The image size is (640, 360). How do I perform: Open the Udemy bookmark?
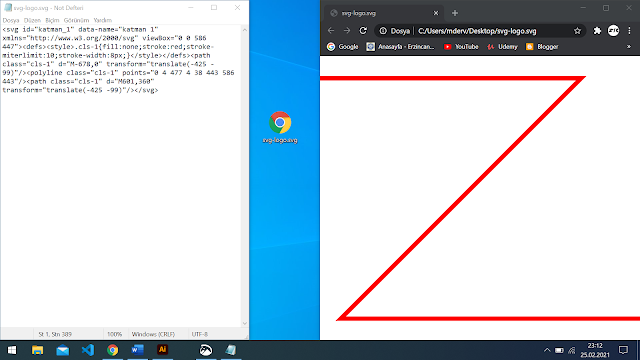point(502,47)
